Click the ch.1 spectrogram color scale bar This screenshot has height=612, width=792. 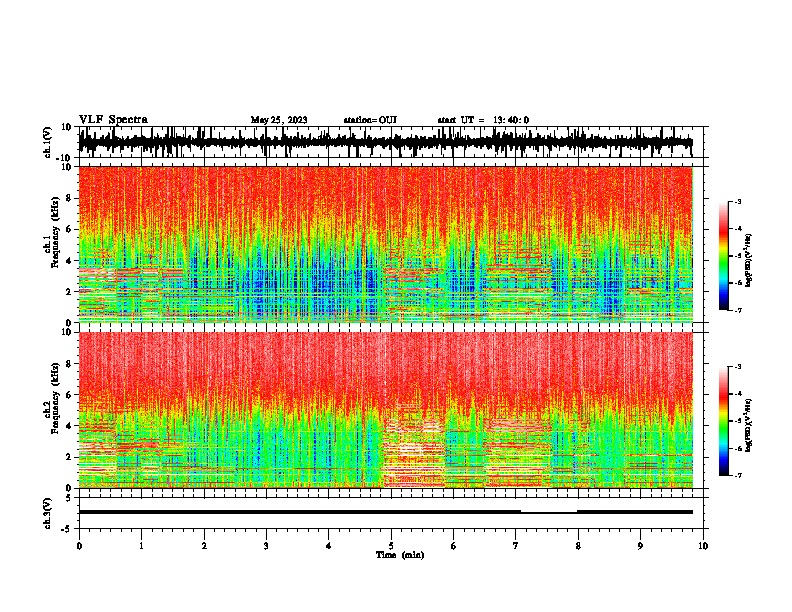[723, 256]
